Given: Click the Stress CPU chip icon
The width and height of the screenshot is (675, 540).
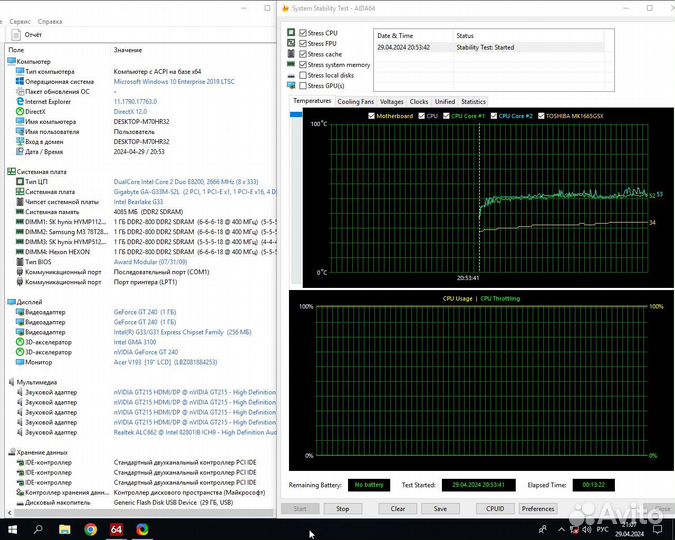Looking at the screenshot, I should 291,32.
